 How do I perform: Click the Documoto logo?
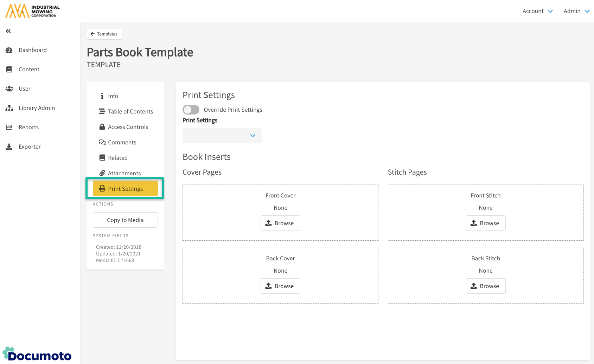click(x=37, y=355)
